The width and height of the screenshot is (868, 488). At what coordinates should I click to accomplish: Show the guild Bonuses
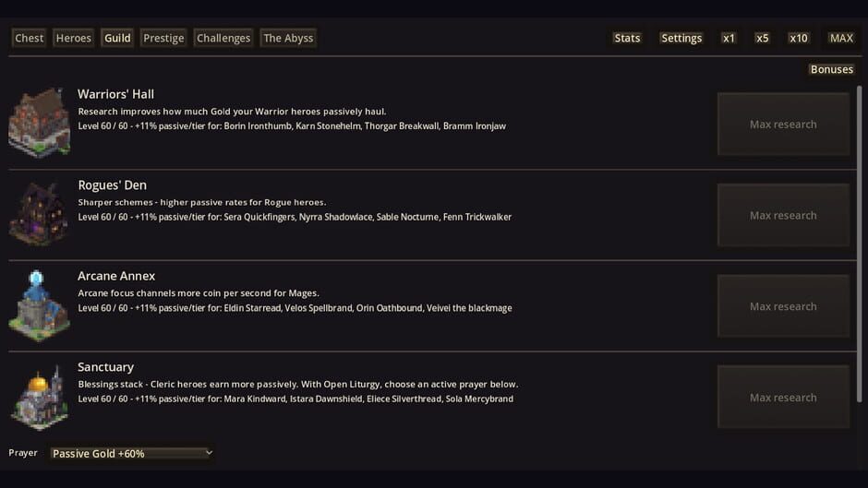coord(831,69)
